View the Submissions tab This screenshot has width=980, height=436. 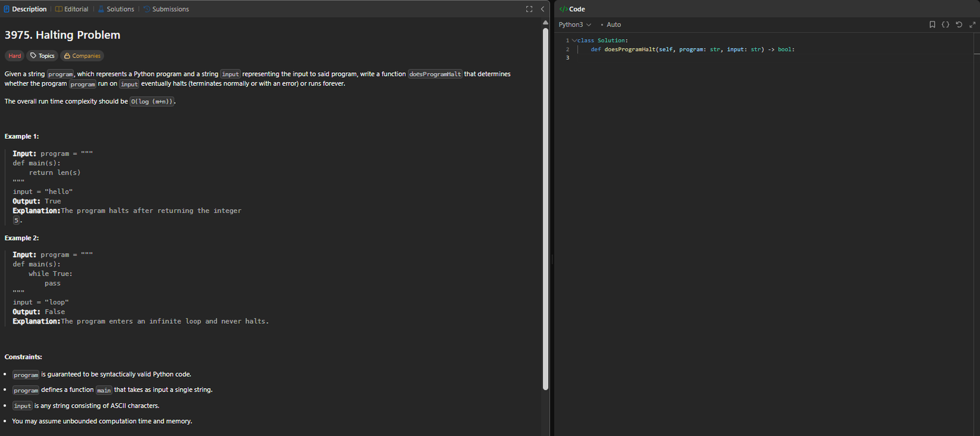pos(166,9)
